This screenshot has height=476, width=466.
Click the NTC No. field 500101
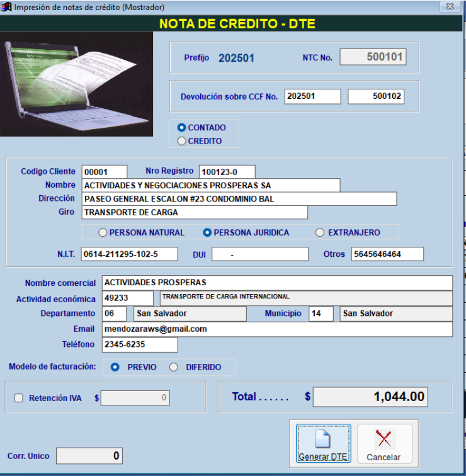click(x=373, y=57)
